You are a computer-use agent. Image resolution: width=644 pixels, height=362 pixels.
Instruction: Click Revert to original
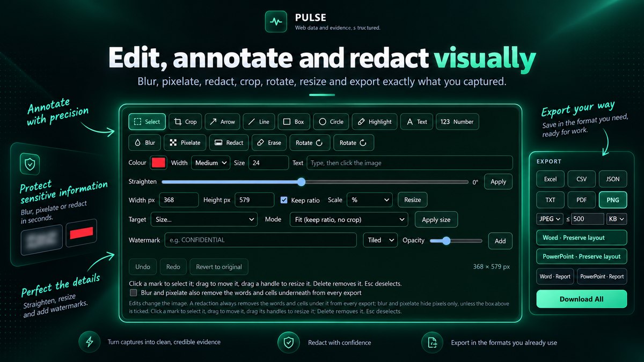219,267
